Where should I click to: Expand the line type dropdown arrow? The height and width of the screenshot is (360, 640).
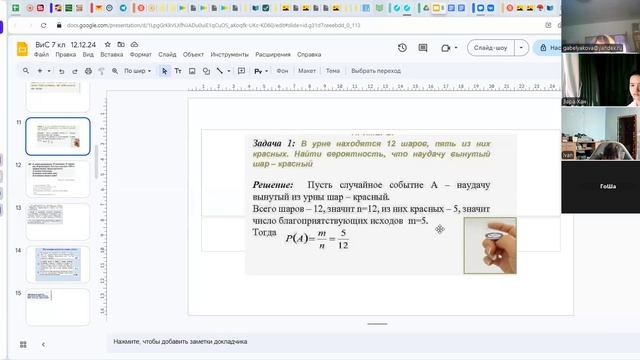pos(229,71)
